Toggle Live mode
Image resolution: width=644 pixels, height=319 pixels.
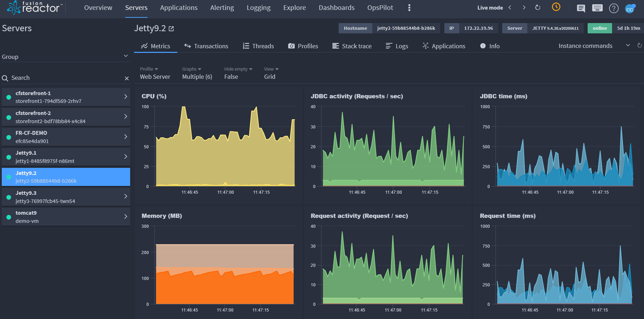pos(490,8)
